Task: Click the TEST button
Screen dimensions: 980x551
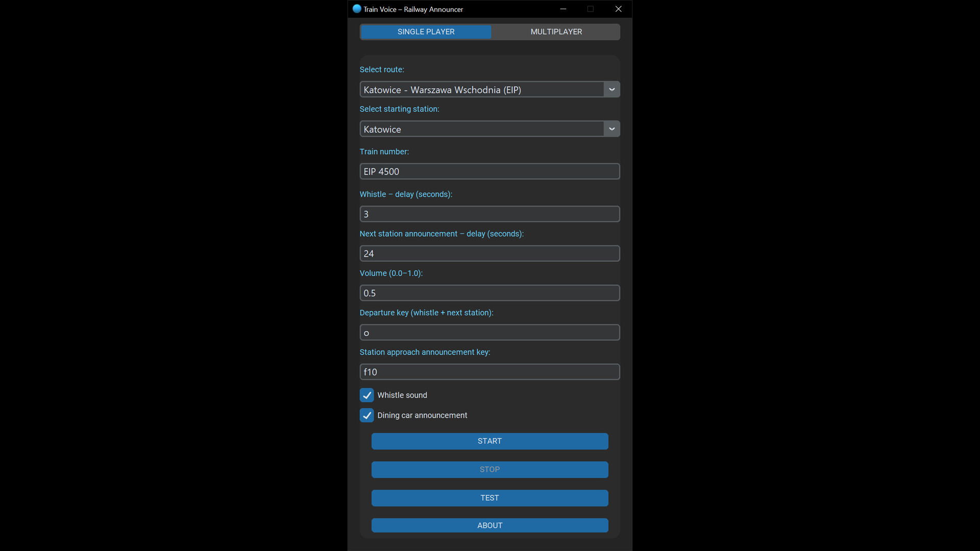Action: [489, 498]
